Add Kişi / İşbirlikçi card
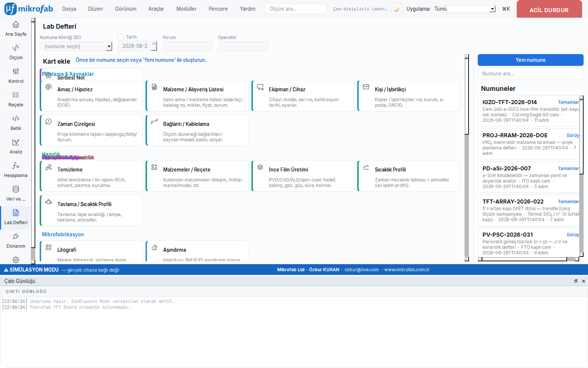 coord(409,96)
